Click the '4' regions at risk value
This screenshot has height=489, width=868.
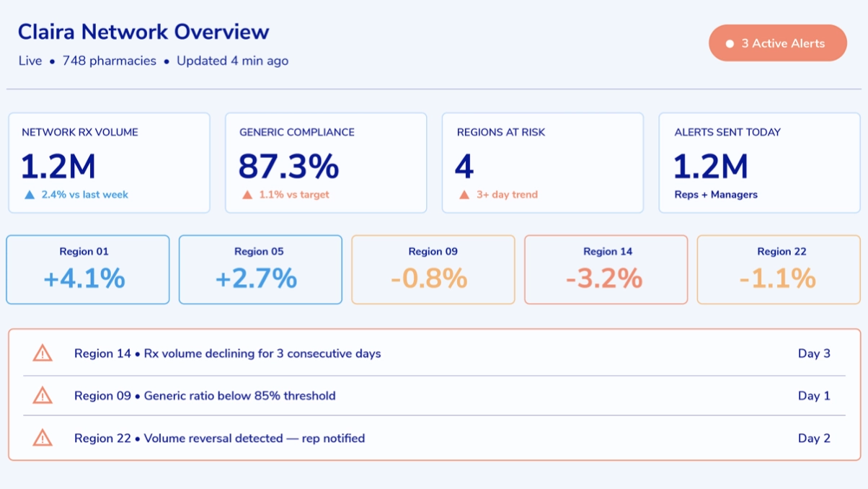pyautogui.click(x=464, y=167)
